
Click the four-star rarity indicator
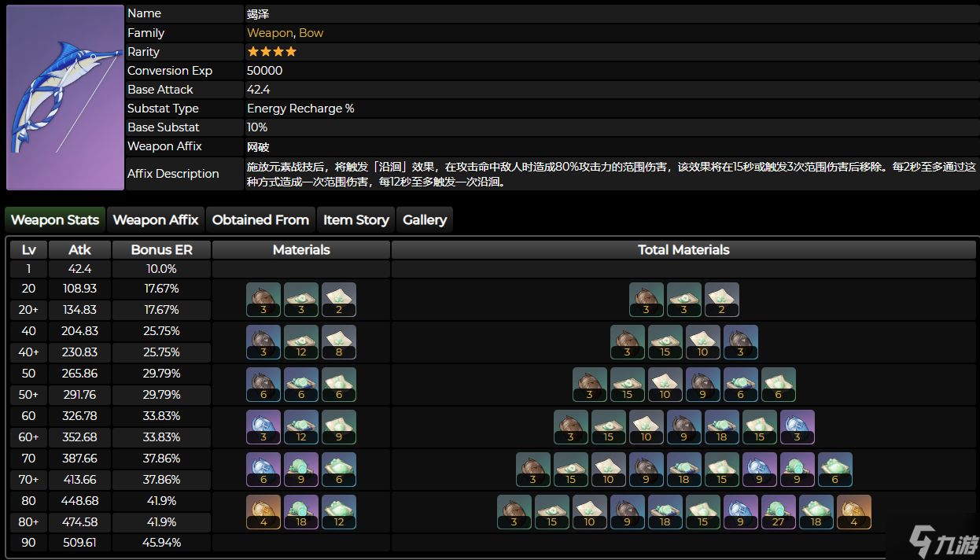272,52
